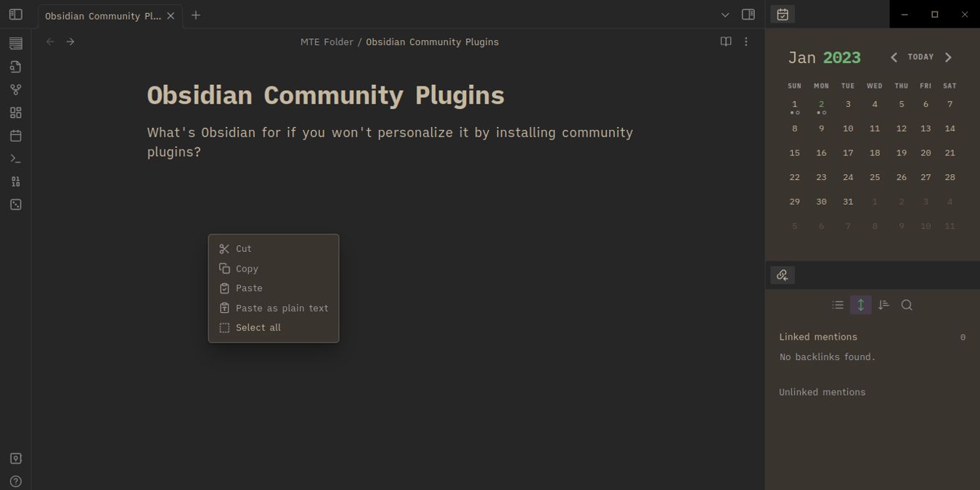The width and height of the screenshot is (980, 490).
Task: Toggle backlinks list view with the list icon
Action: (838, 305)
